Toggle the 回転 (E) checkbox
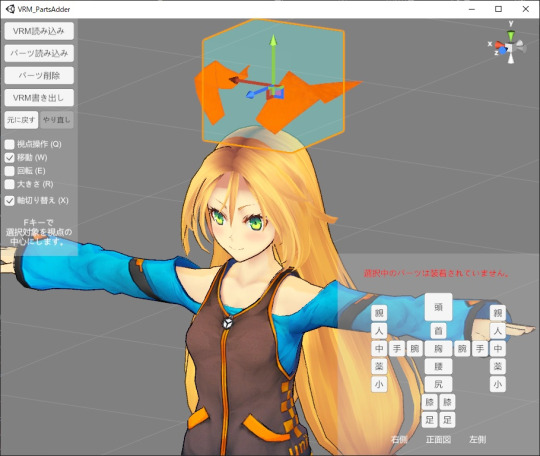Screen dimensions: 540x456 tap(10, 171)
